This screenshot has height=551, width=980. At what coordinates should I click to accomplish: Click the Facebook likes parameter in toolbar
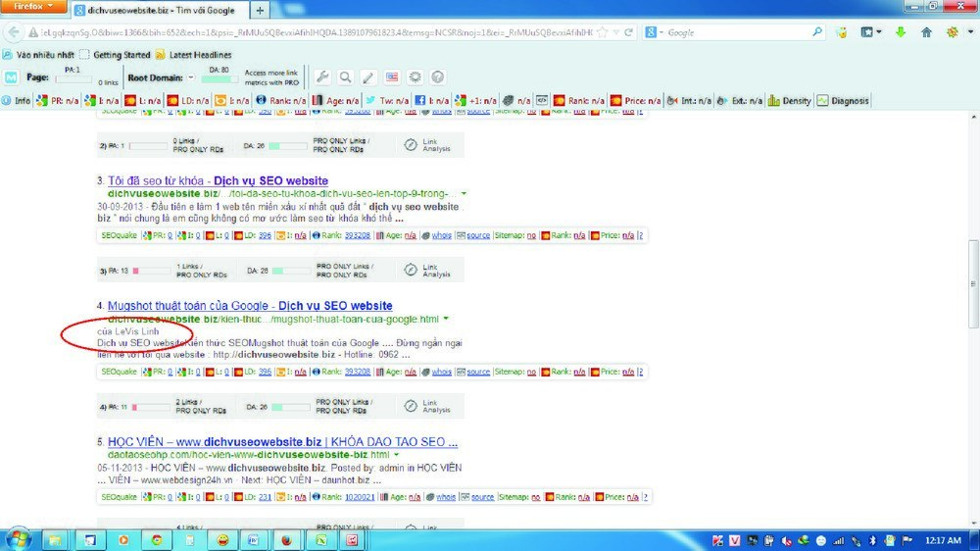pyautogui.click(x=432, y=101)
